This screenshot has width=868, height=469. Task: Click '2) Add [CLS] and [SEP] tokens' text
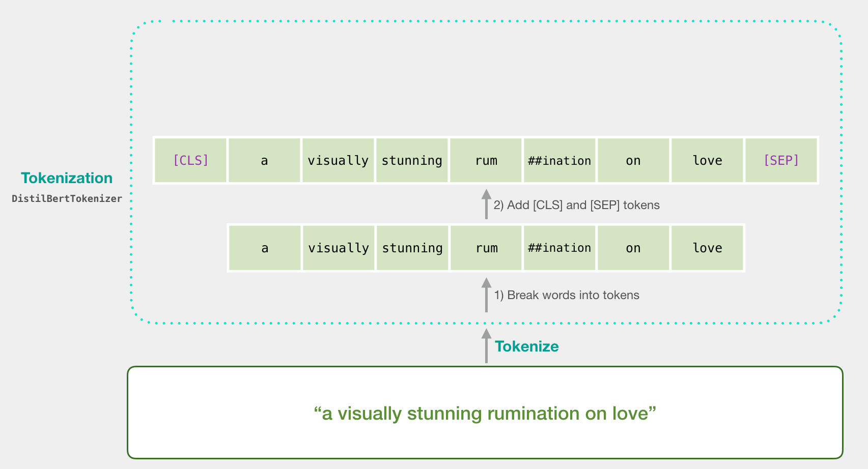(577, 205)
